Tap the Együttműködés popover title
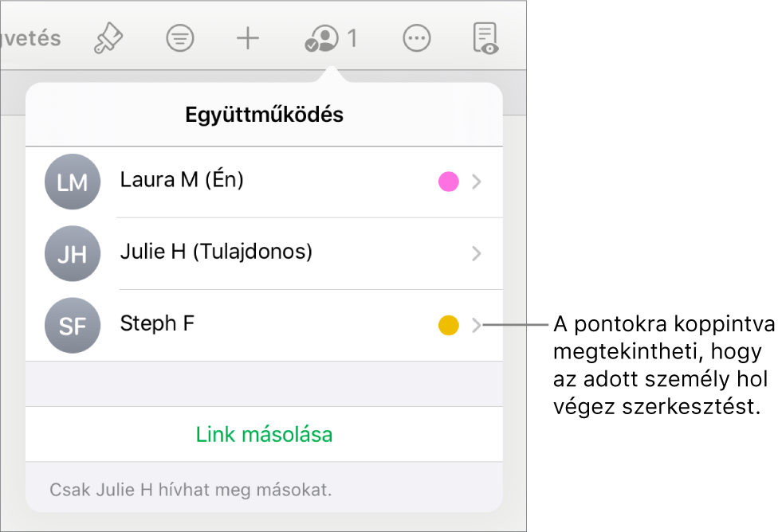The width and height of the screenshot is (778, 532). [263, 114]
